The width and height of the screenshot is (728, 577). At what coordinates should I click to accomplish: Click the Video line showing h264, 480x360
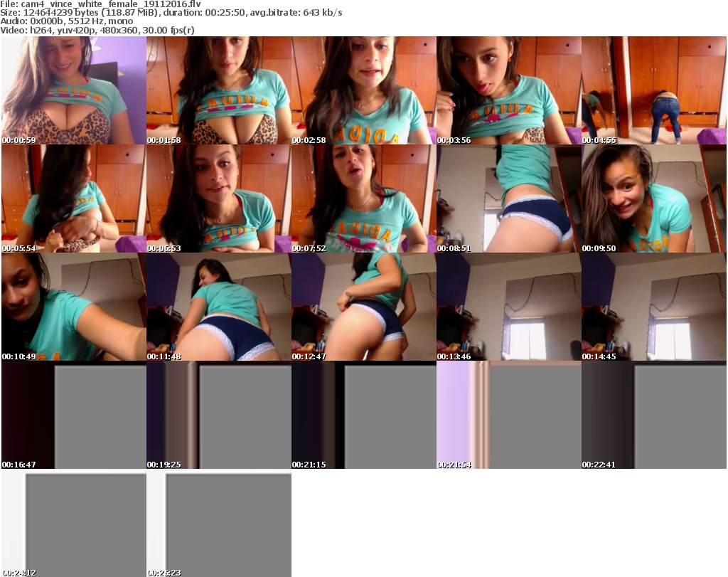coord(97,30)
